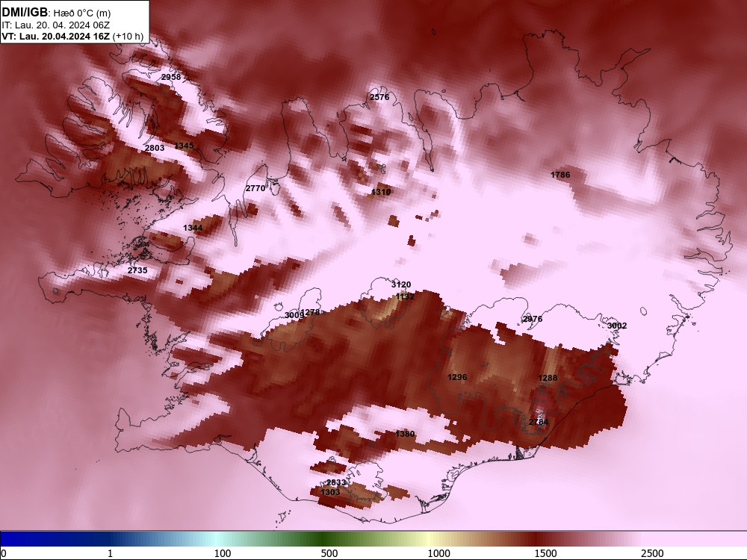Click the 1000 tick on color scale
This screenshot has height=560, width=747.
click(x=438, y=553)
